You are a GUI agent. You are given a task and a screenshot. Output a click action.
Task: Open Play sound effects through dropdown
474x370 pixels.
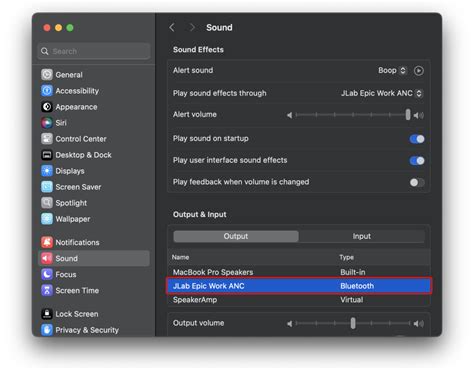(381, 93)
